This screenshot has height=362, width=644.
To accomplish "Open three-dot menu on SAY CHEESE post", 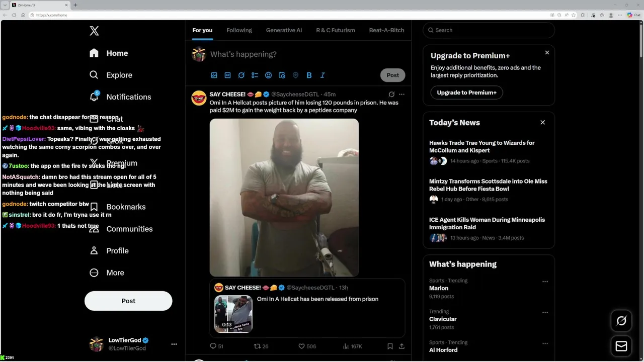I will pos(401,94).
